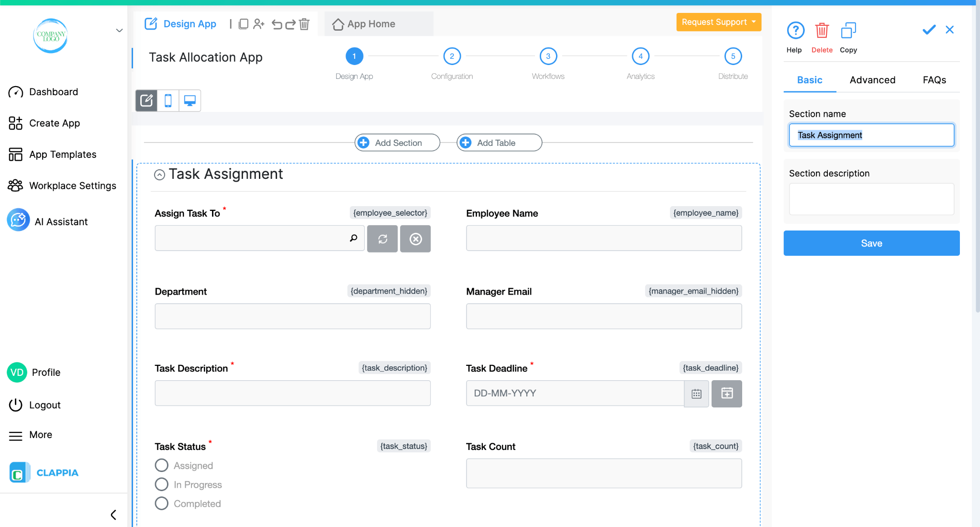Screen dimensions: 980x527
Task: Click the add-collaborator person icon
Action: pos(259,24)
